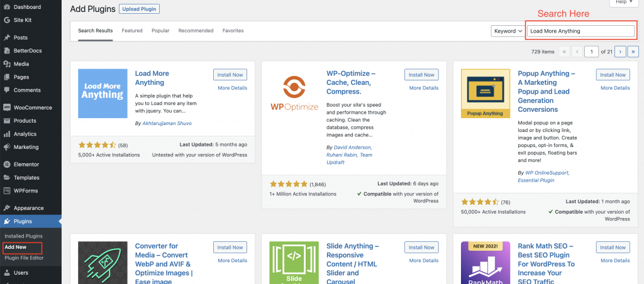
Task: Click the Elementor icon in sidebar
Action: pyautogui.click(x=6, y=165)
